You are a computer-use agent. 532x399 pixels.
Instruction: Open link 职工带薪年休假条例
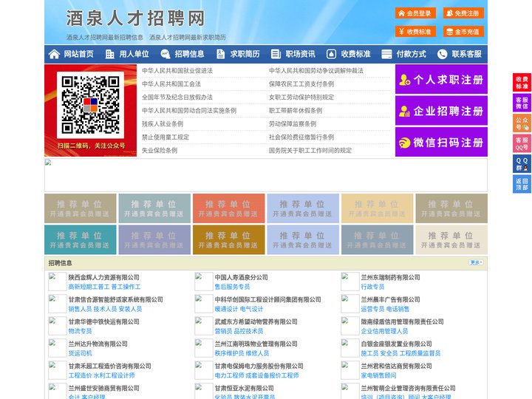pos(296,111)
